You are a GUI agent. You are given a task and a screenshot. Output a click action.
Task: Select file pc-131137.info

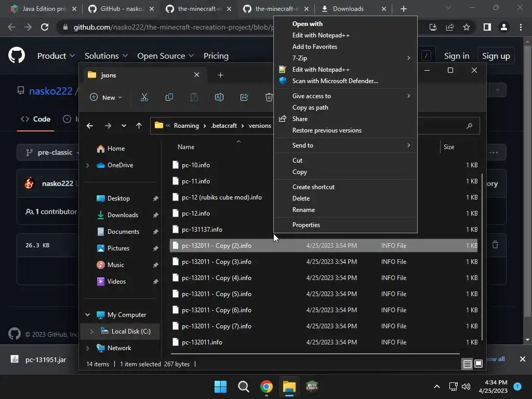(202, 230)
